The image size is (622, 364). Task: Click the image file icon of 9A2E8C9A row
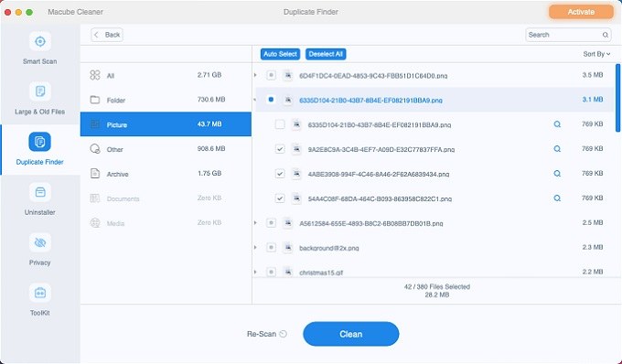coord(296,149)
